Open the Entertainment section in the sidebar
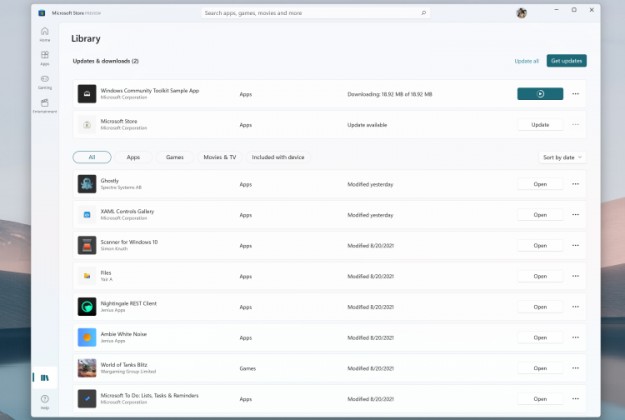Viewport: 625px width, 420px height. (45, 106)
